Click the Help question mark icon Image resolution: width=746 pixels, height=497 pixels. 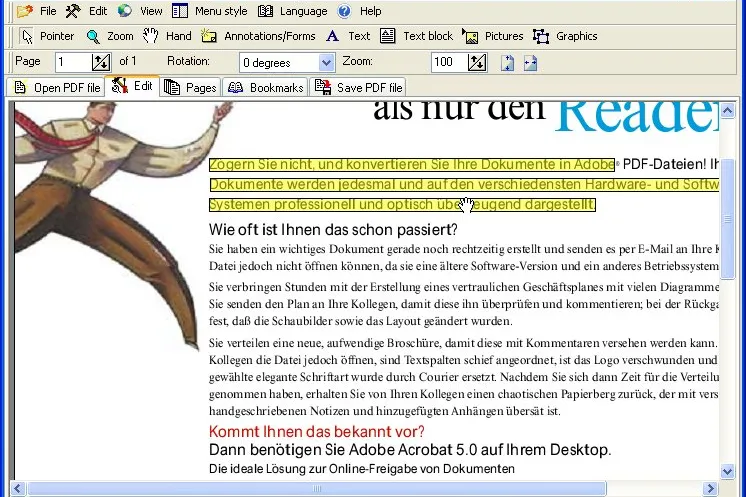344,11
